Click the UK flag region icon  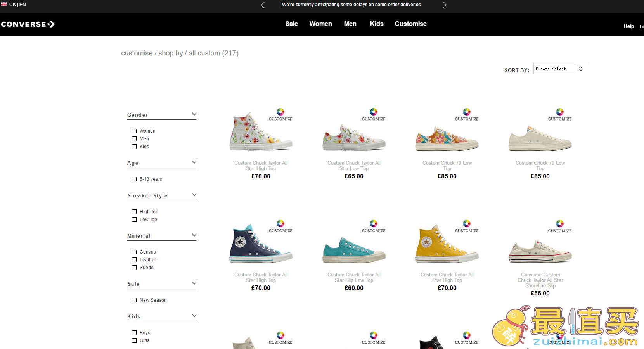tap(4, 4)
